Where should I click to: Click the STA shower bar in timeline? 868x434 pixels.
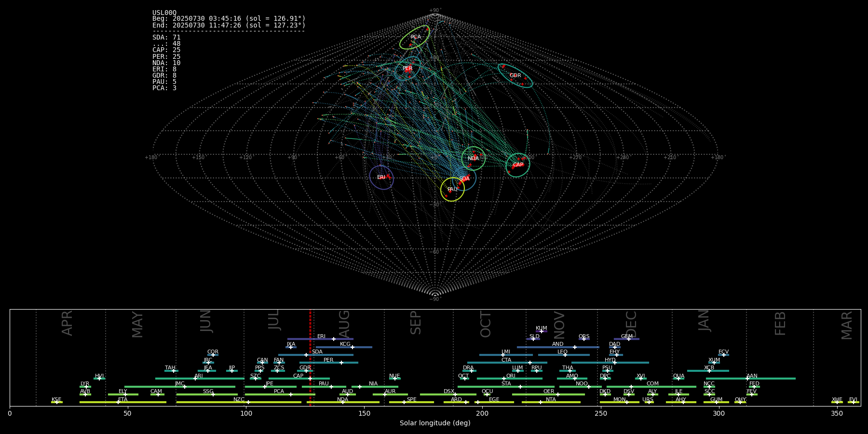click(506, 387)
